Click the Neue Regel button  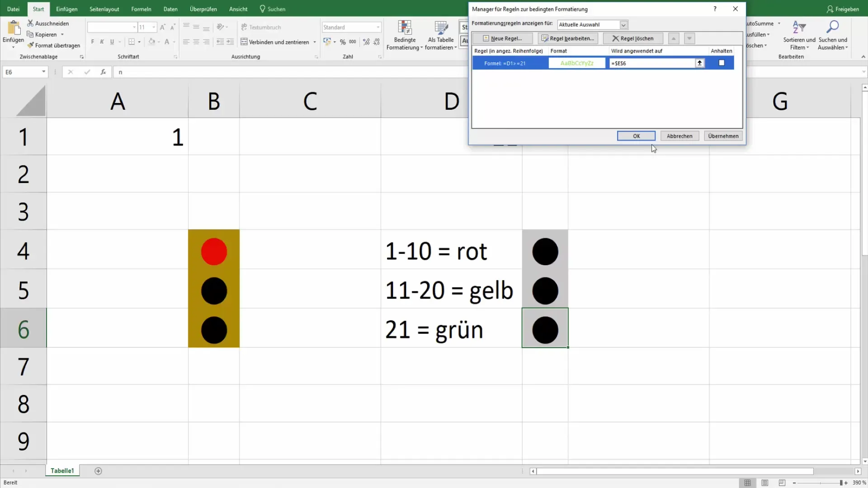(x=503, y=38)
